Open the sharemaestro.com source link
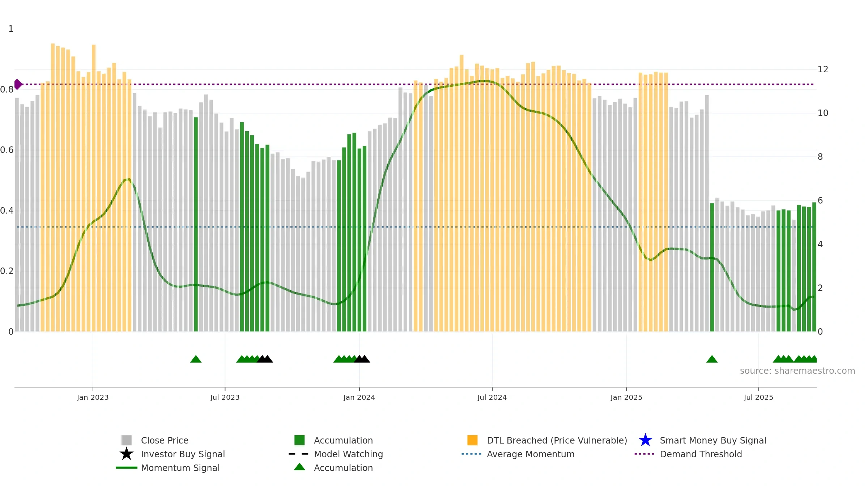This screenshot has width=868, height=488. click(x=797, y=371)
